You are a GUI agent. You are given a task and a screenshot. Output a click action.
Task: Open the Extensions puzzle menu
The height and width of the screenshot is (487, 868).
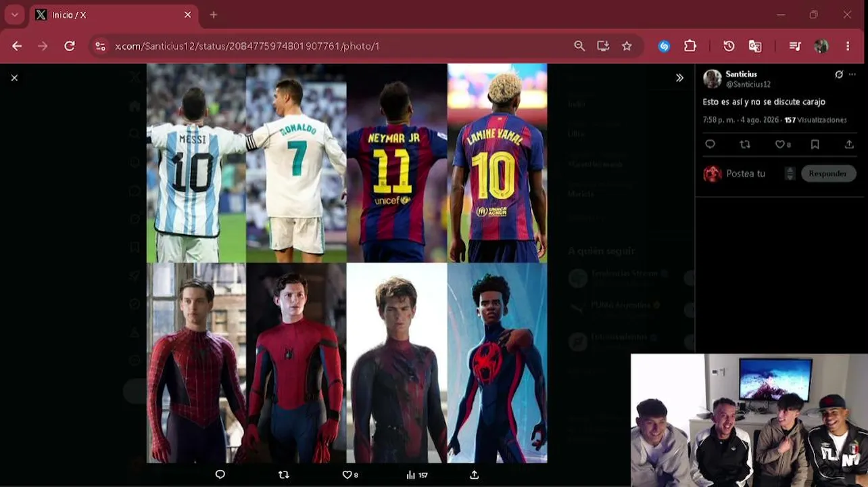690,46
